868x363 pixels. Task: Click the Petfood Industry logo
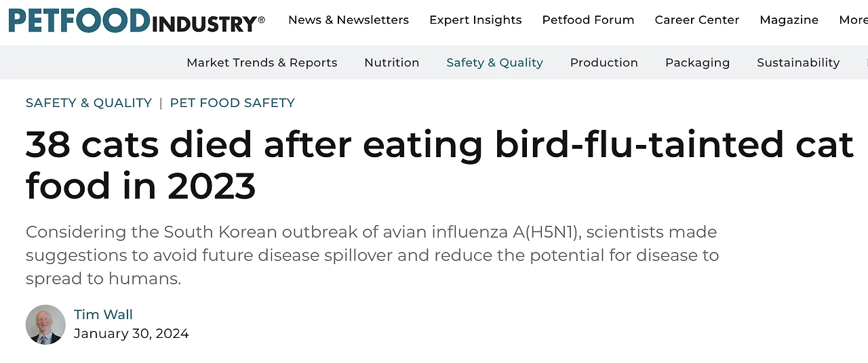click(136, 20)
